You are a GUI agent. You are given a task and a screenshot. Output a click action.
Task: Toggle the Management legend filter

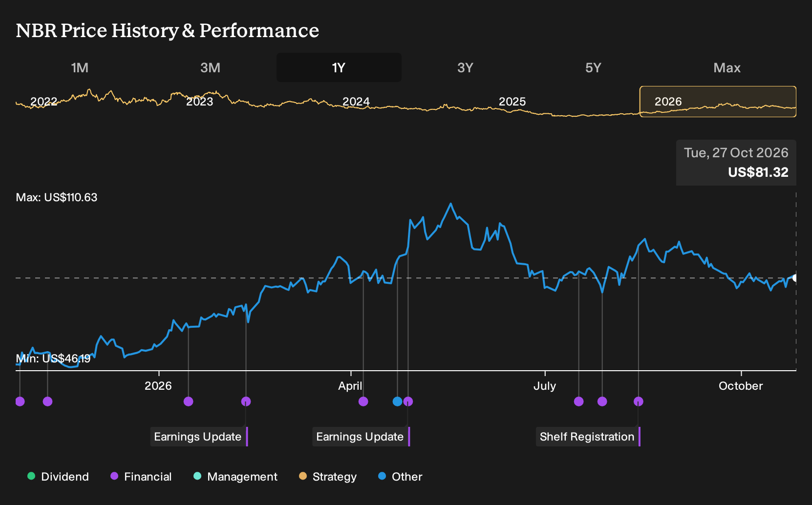(235, 477)
